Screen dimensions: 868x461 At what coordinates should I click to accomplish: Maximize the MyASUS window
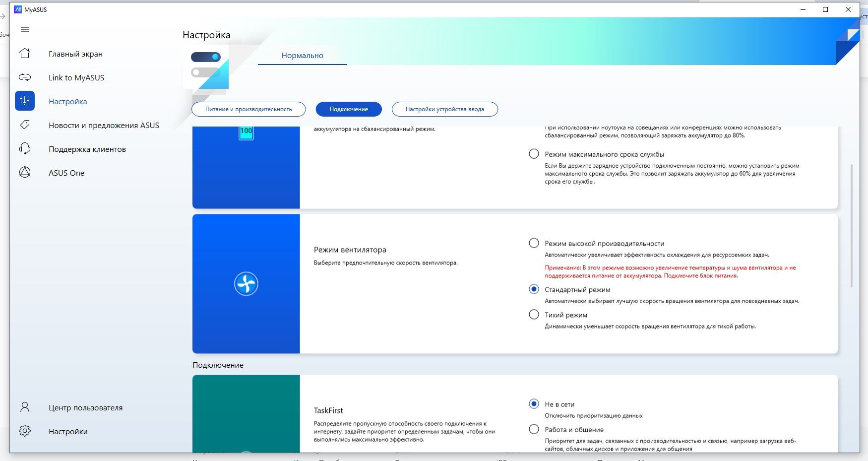(825, 9)
